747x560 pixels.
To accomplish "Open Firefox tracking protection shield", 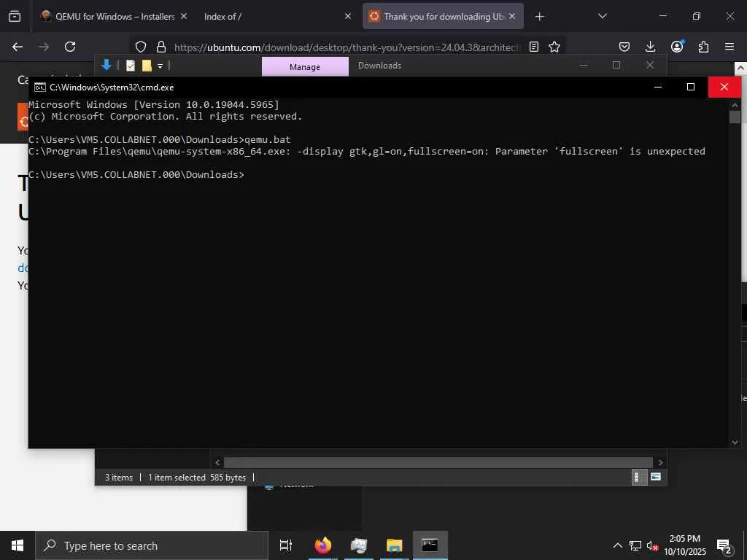I will [141, 47].
